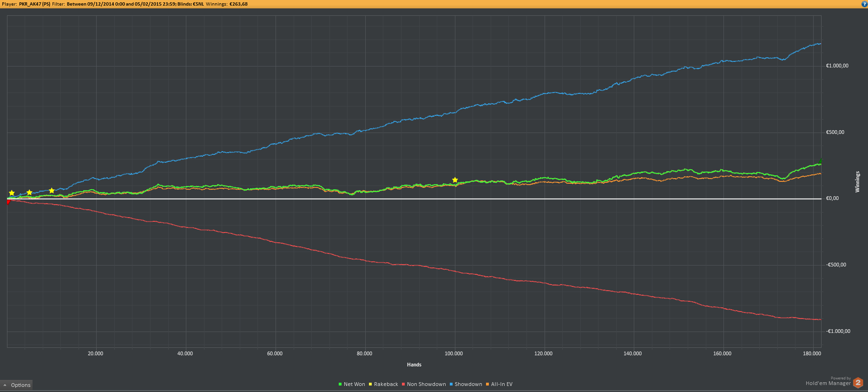The width and height of the screenshot is (868, 392).
Task: Toggle the Showdown legend label
Action: tap(468, 384)
